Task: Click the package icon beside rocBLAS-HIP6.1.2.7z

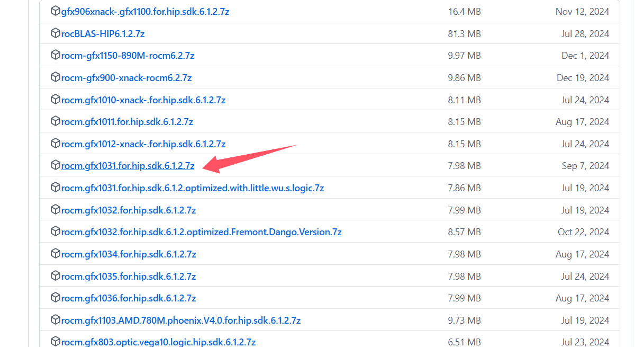Action: click(55, 33)
